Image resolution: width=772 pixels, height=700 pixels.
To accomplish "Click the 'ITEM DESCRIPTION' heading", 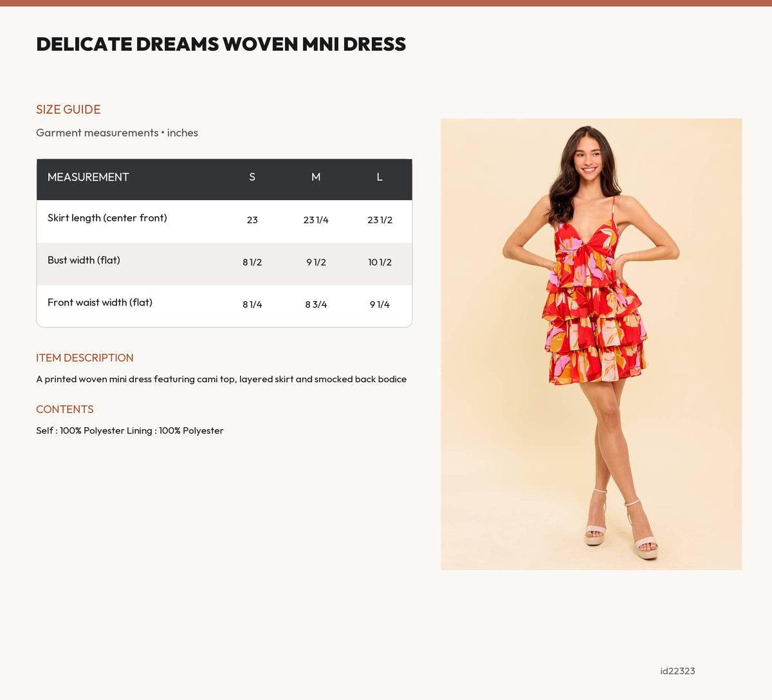I will (x=85, y=358).
